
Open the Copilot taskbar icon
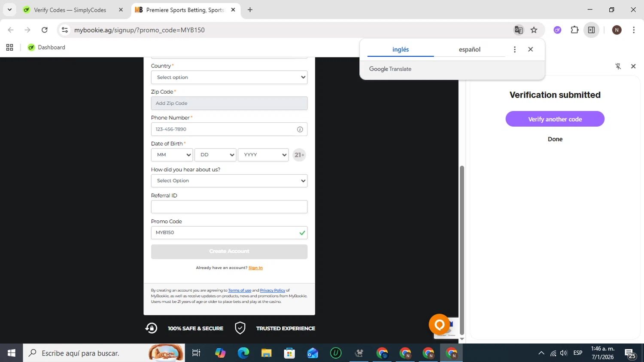click(x=220, y=353)
